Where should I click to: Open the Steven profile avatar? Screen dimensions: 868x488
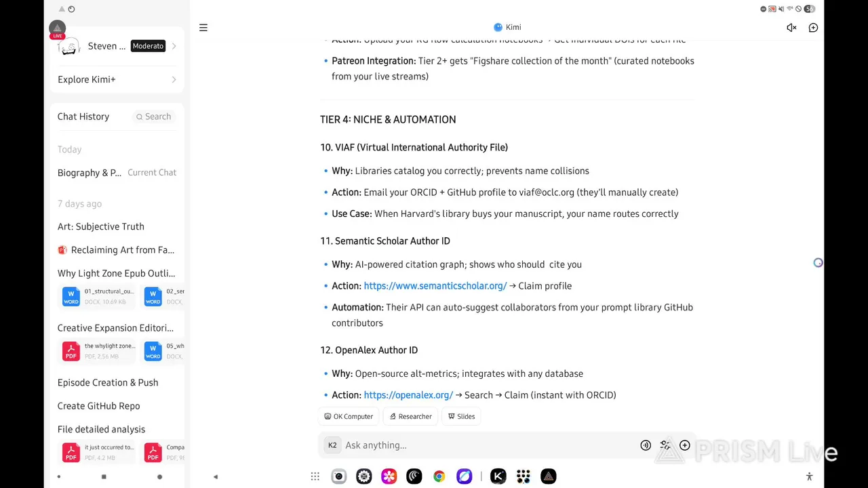point(69,46)
